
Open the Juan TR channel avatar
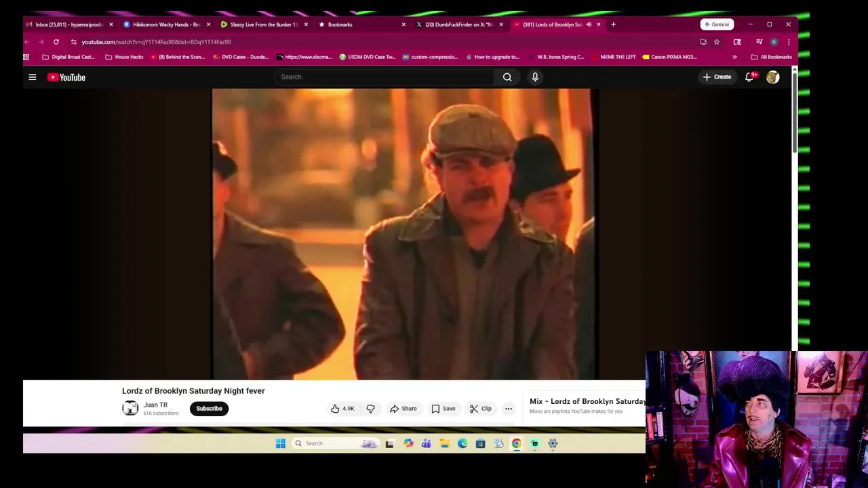click(x=130, y=408)
